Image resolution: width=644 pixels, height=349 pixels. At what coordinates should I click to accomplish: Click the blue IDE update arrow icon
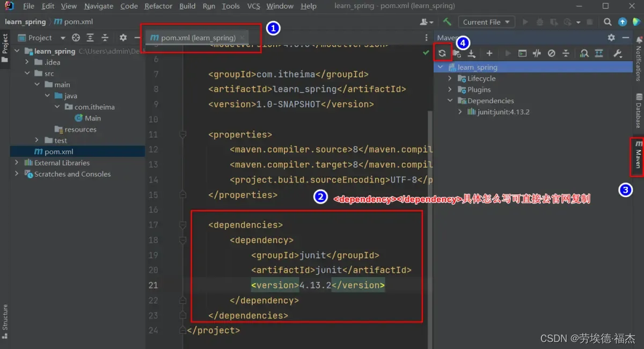(623, 22)
